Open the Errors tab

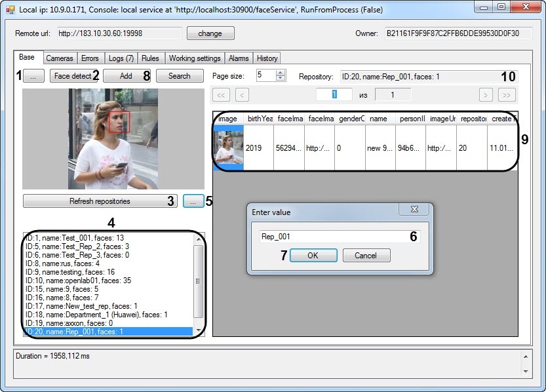coord(90,58)
